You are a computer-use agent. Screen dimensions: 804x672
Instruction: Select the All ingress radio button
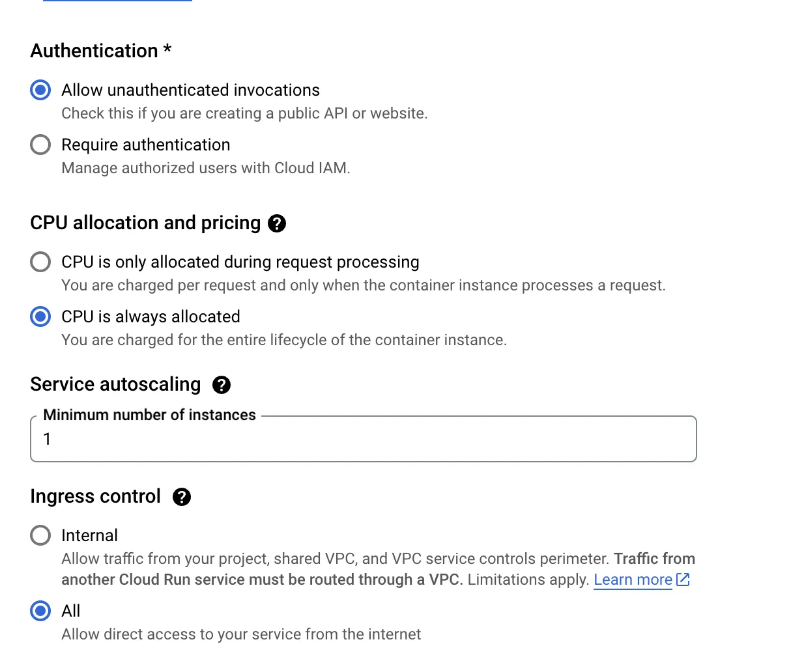click(40, 611)
